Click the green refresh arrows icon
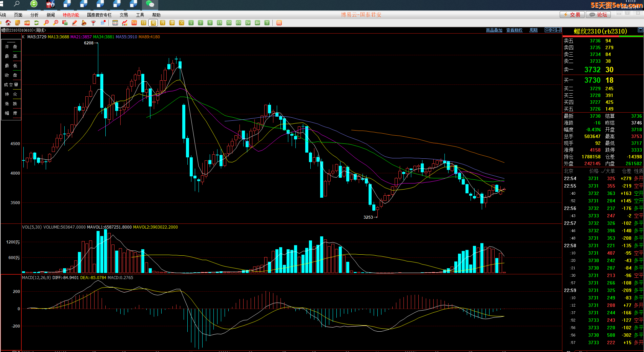Viewport: 644px width, 352px height. [x=37, y=23]
